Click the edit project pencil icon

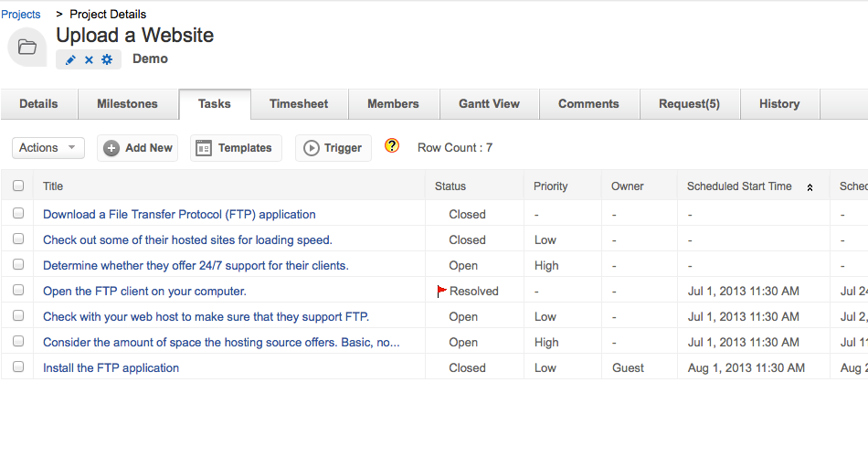pos(71,59)
